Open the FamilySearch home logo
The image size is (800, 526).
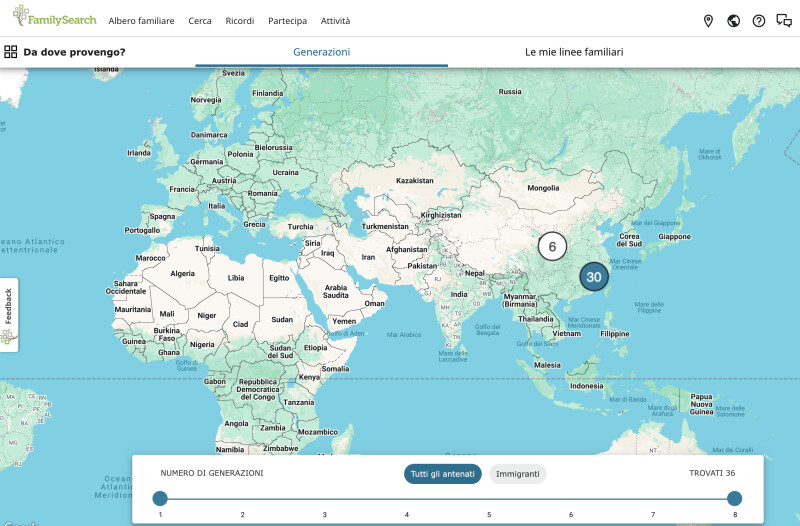tap(55, 17)
